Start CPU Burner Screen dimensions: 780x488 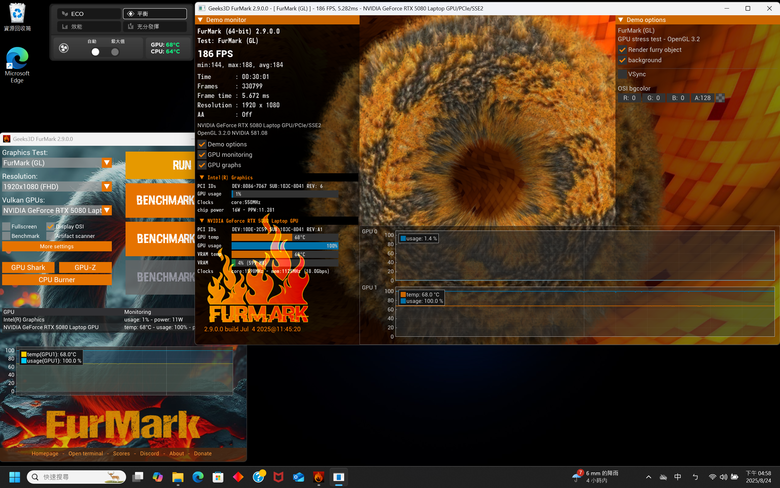click(x=57, y=280)
